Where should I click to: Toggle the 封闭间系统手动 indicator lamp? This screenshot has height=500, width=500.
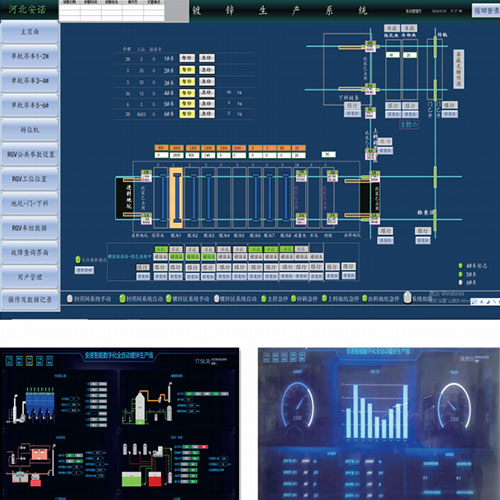[x=70, y=298]
